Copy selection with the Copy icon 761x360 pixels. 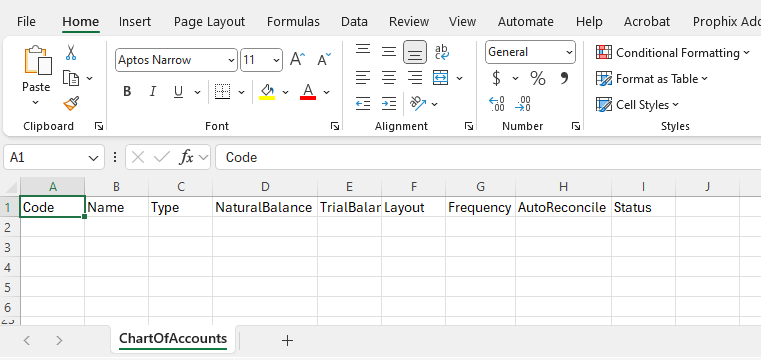click(x=71, y=78)
